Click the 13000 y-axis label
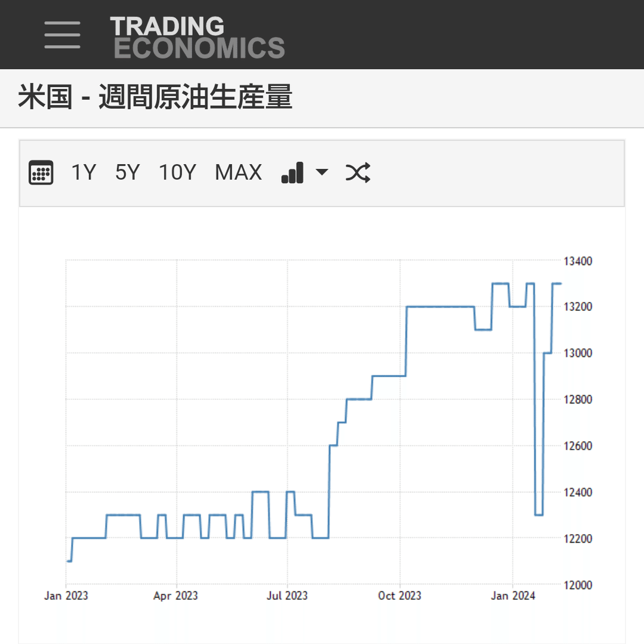This screenshot has width=644, height=644. [x=578, y=353]
